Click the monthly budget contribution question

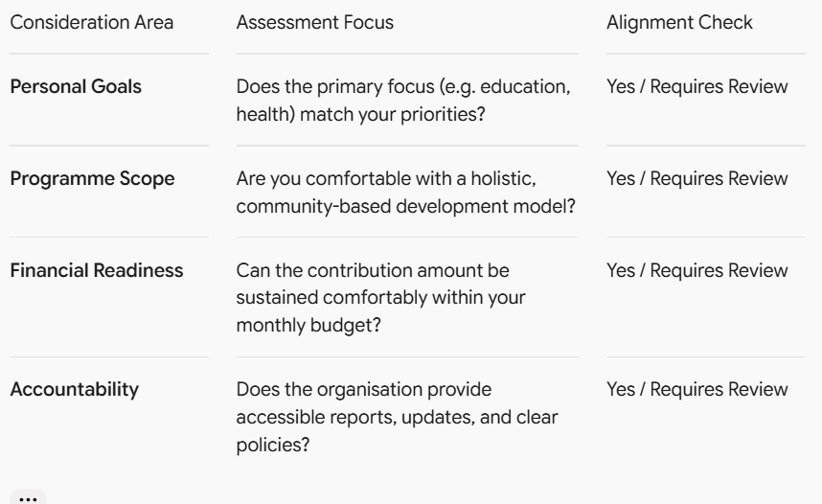pos(380,298)
